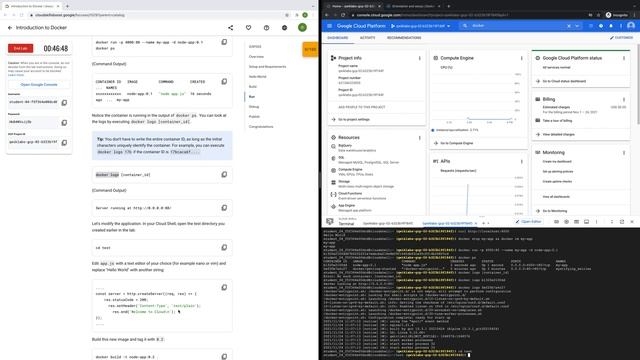Expand the search options arrow in console search
This screenshot has height=360, width=640.
tap(577, 26)
